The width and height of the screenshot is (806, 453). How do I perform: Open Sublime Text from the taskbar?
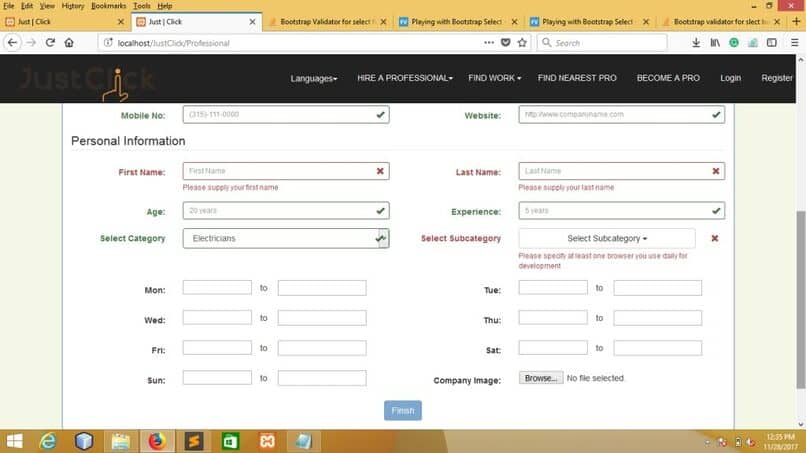194,441
